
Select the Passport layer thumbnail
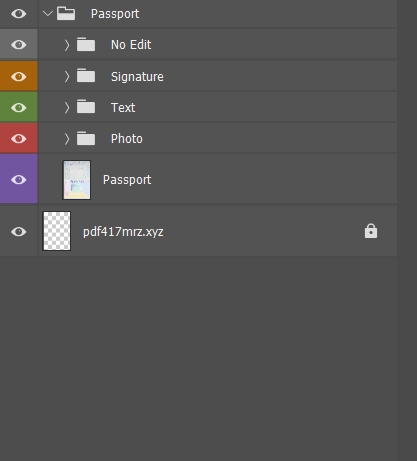(x=77, y=180)
